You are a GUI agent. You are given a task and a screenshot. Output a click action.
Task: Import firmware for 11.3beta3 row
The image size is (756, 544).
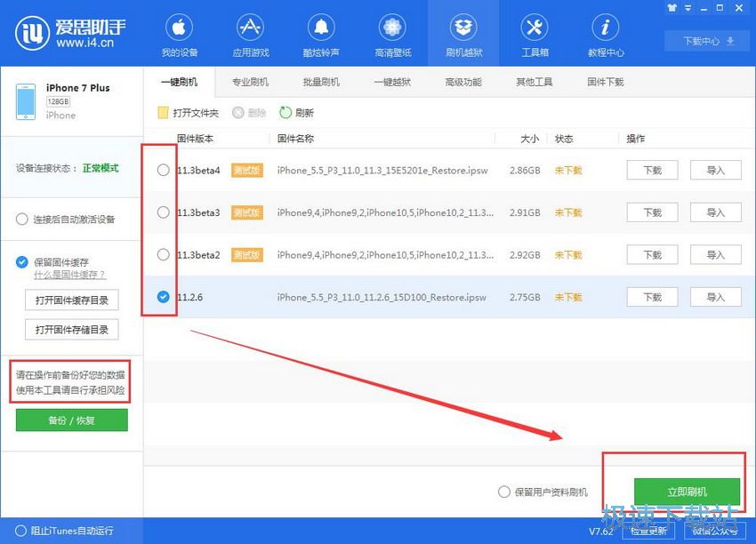[716, 212]
